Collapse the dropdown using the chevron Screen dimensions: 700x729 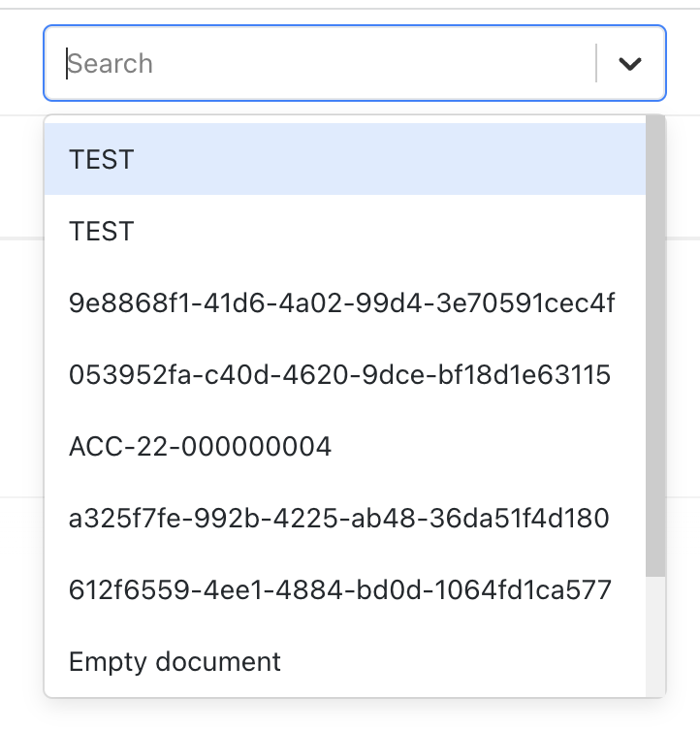point(630,64)
